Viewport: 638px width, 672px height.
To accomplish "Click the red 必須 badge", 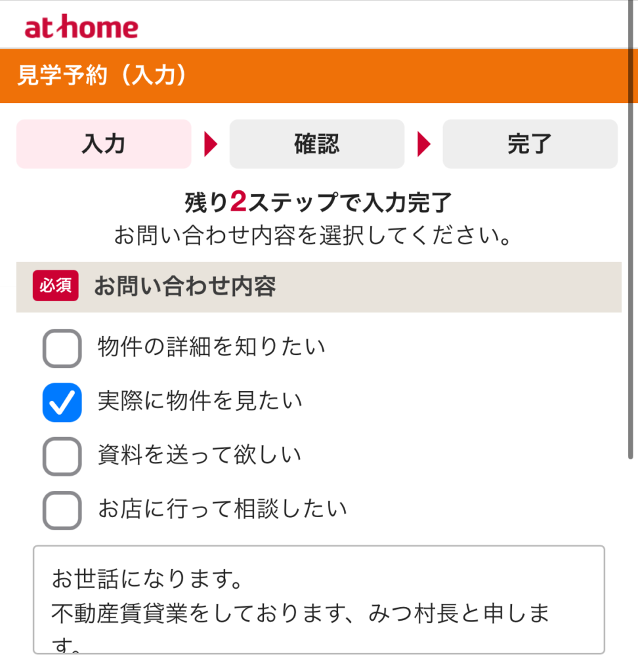I will (x=56, y=287).
